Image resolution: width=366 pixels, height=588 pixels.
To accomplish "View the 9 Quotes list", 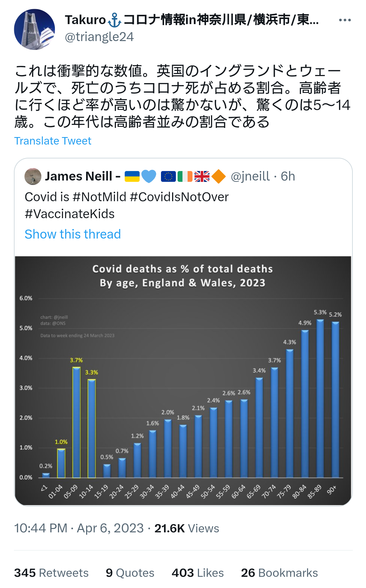I will 130,573.
